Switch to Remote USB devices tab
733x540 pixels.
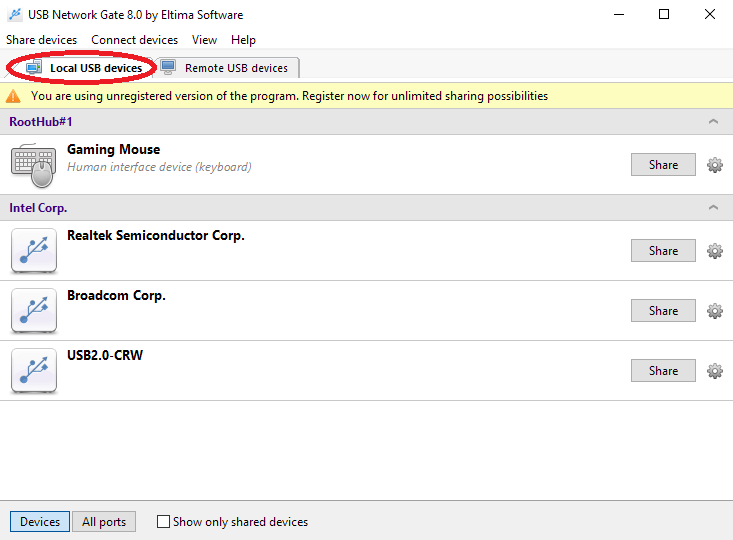tap(228, 68)
